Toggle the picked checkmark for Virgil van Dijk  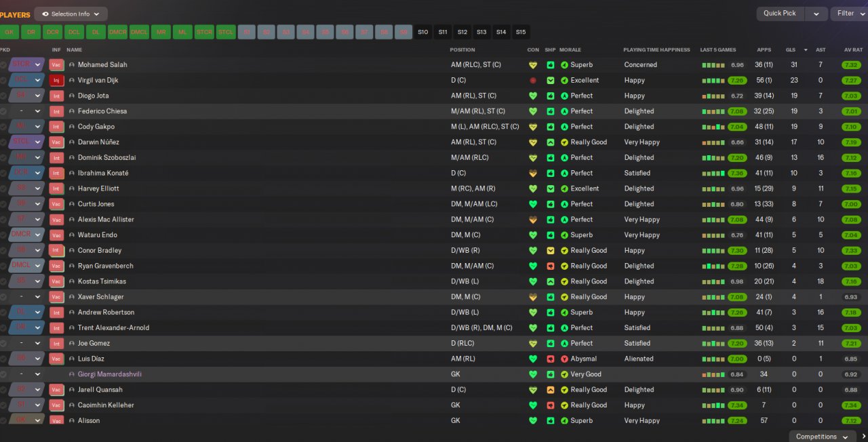[3, 81]
